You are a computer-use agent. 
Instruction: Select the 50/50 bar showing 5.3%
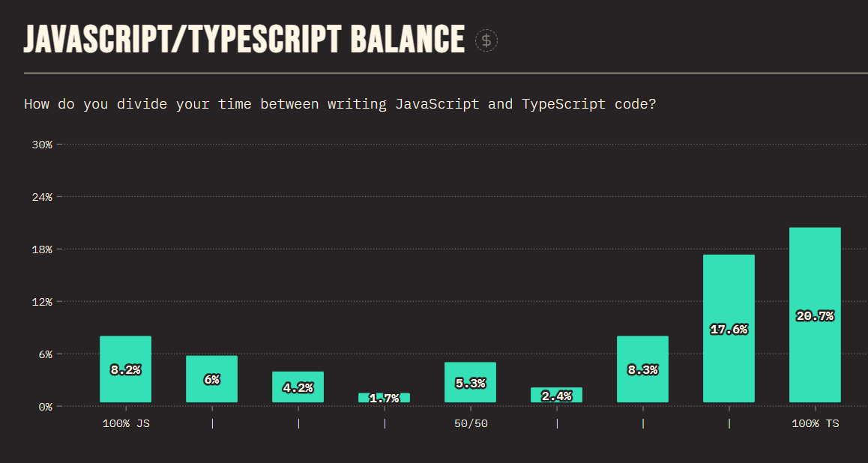click(x=470, y=382)
